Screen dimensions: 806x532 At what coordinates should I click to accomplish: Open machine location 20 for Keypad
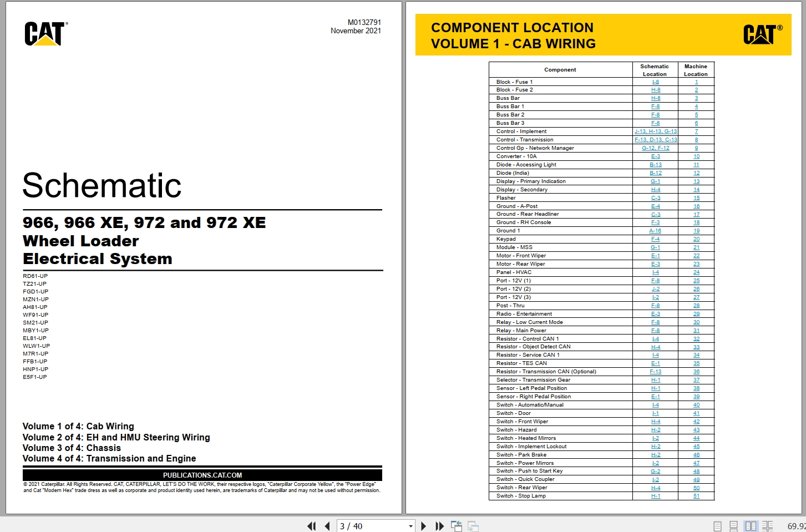pos(696,239)
